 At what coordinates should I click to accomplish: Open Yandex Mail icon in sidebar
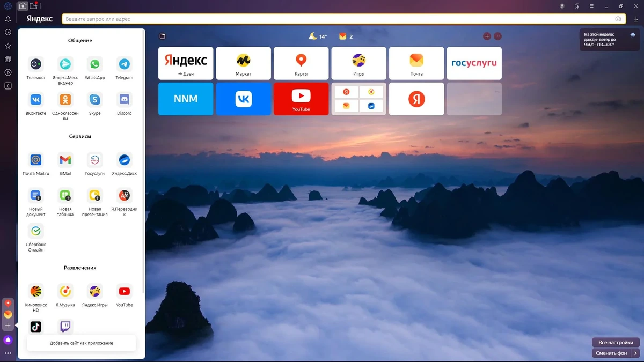click(x=8, y=314)
